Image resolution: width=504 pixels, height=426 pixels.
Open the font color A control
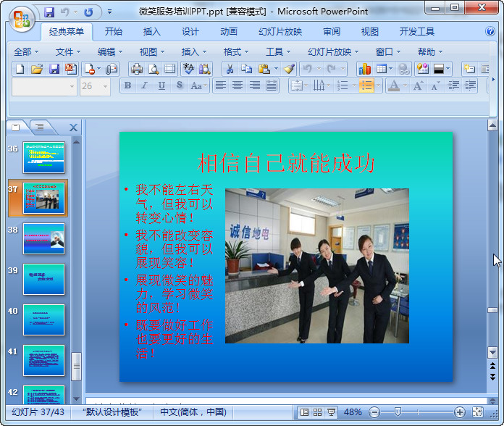(x=394, y=85)
